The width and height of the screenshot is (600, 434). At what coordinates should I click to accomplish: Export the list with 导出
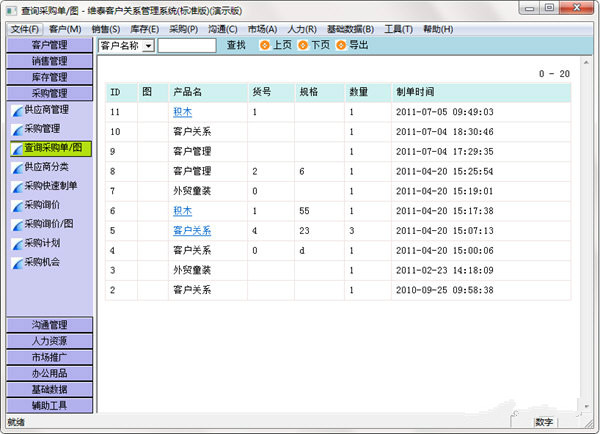click(359, 45)
